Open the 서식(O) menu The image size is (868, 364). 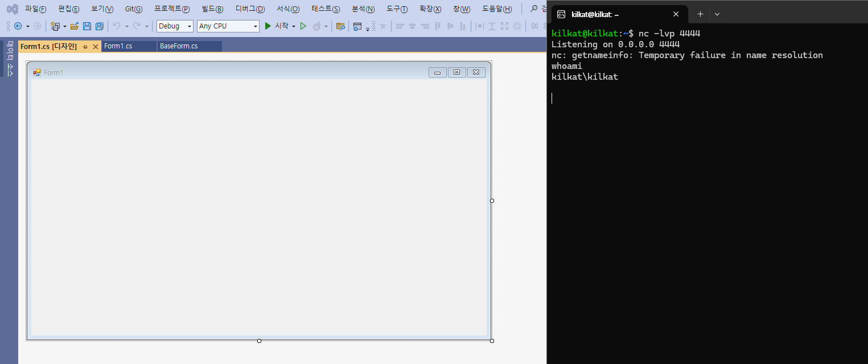point(288,9)
